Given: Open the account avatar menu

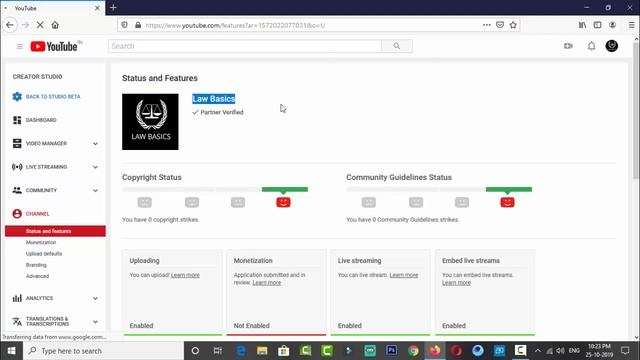Looking at the screenshot, I should tap(611, 46).
